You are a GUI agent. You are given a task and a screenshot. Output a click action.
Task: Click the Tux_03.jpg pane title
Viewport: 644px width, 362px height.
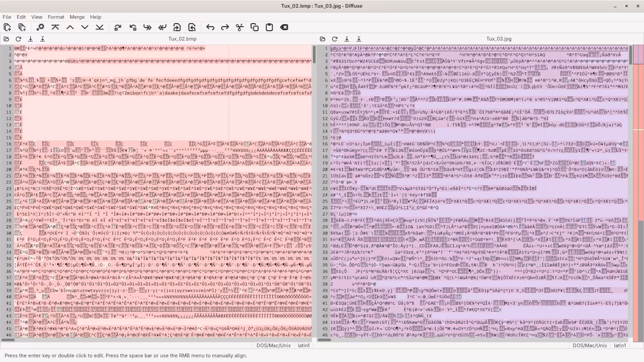point(499,39)
